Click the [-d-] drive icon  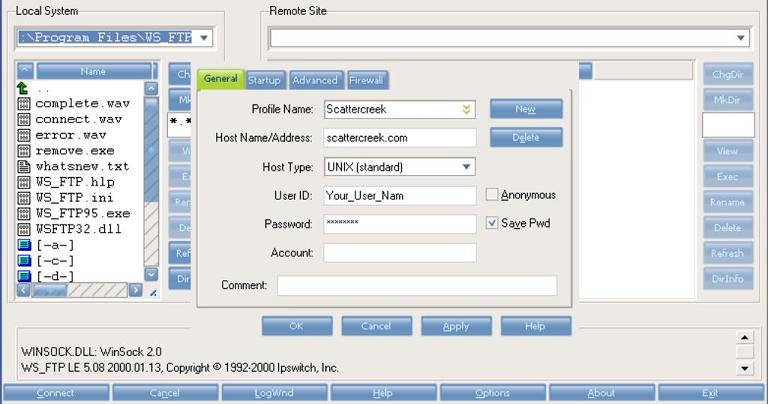(x=24, y=276)
